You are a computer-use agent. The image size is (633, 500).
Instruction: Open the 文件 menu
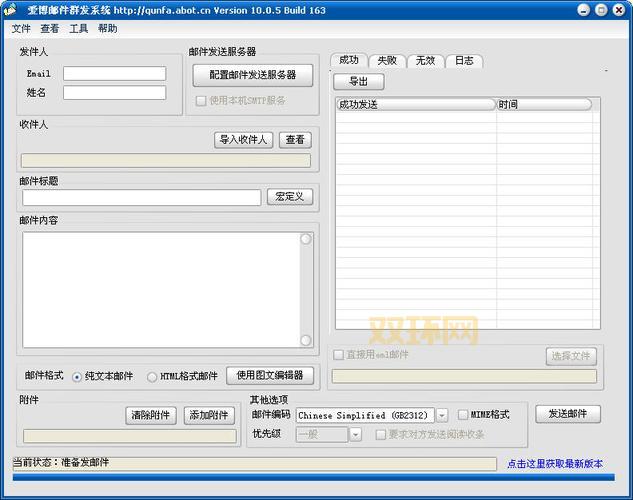[21, 29]
